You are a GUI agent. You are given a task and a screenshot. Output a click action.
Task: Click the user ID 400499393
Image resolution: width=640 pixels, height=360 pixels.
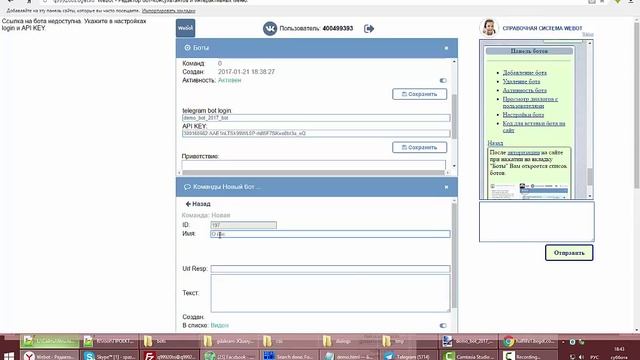click(338, 29)
